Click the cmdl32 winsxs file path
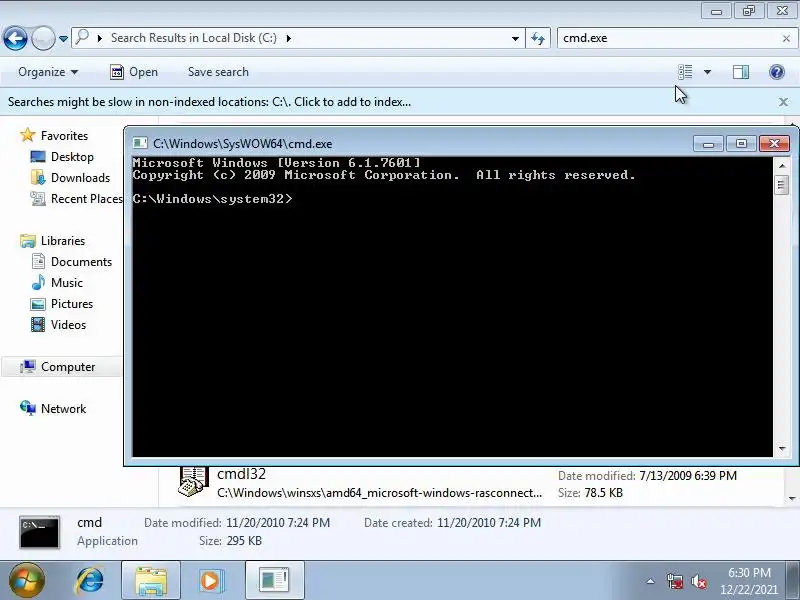This screenshot has width=800, height=600. point(380,493)
